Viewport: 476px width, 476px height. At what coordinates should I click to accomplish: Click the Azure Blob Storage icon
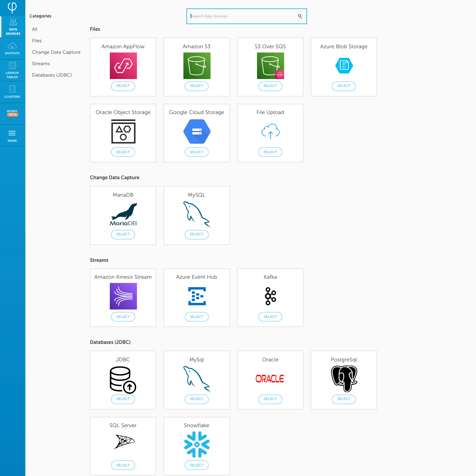click(x=344, y=65)
